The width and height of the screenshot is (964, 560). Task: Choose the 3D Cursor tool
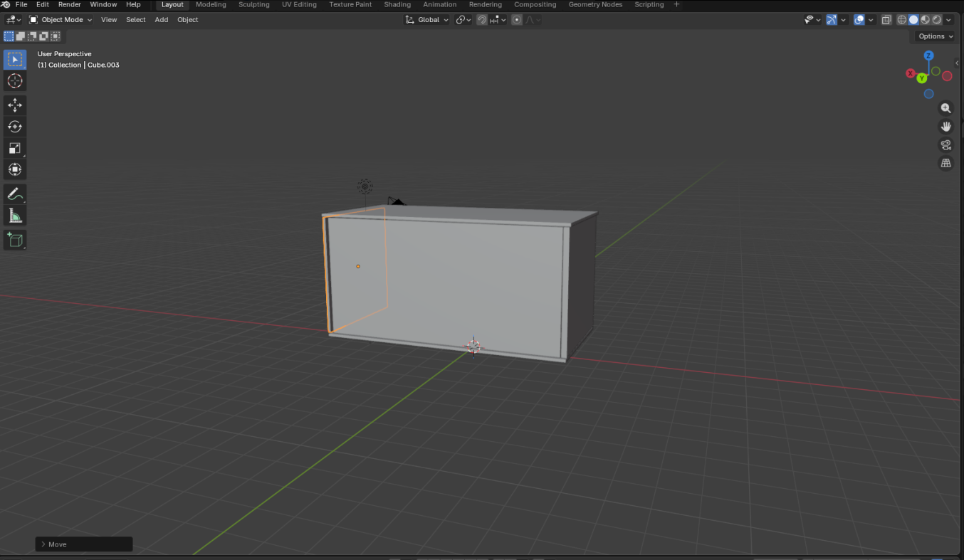click(x=15, y=81)
